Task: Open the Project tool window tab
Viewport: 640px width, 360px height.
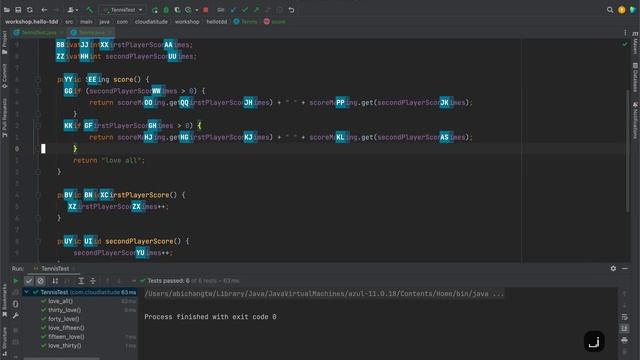Action: 4,42
